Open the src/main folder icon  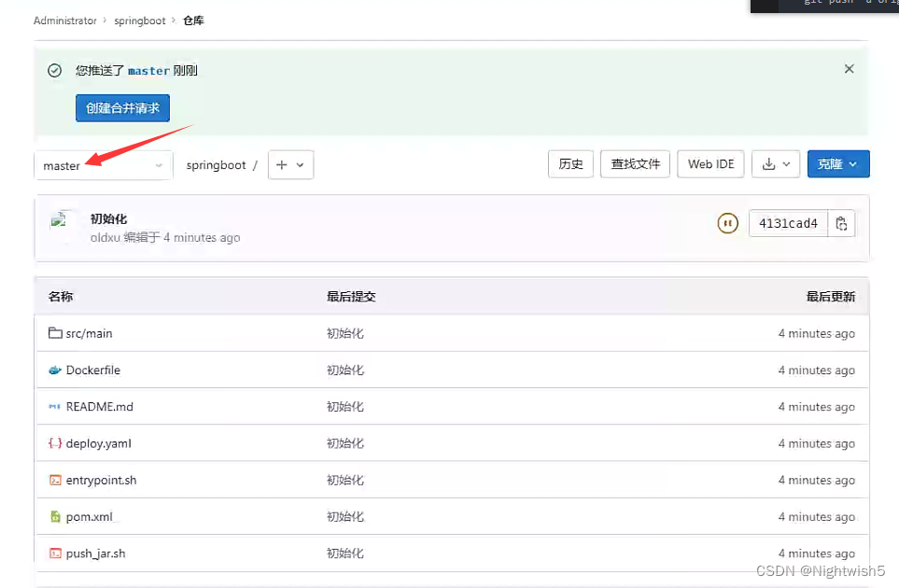coord(56,333)
